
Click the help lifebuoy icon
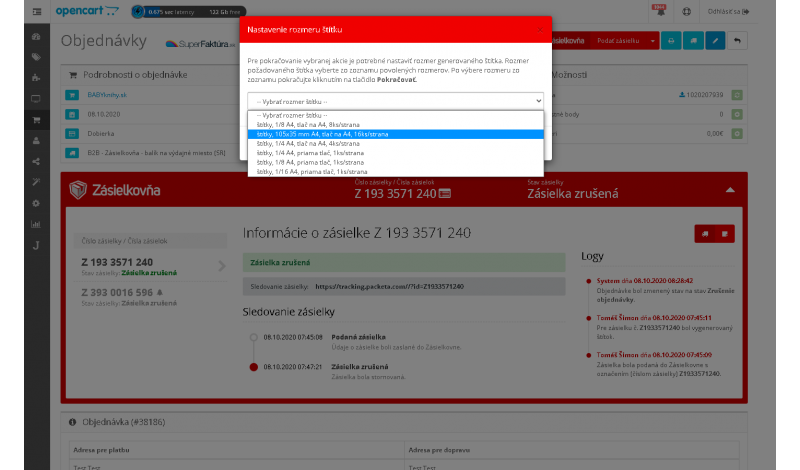point(687,11)
